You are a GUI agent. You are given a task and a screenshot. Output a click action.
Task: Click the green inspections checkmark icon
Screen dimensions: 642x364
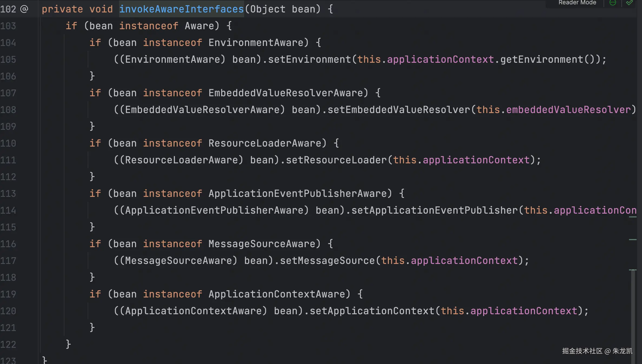(629, 3)
